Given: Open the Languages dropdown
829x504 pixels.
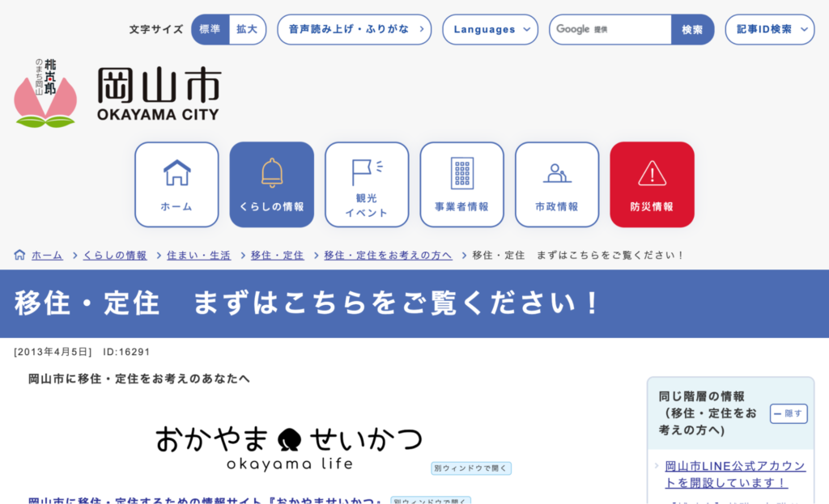Looking at the screenshot, I should pos(490,29).
